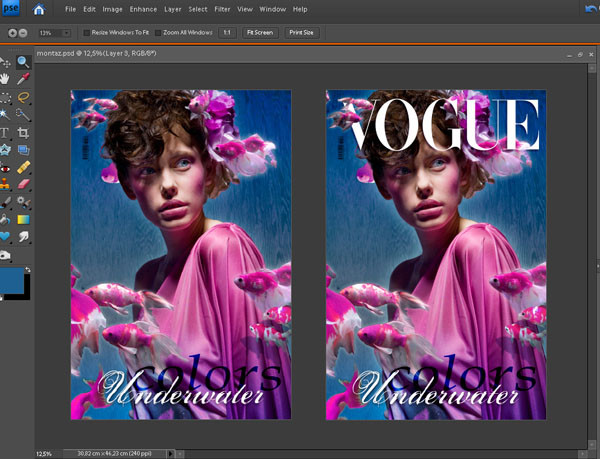The width and height of the screenshot is (600, 459).
Task: Open the Edit menu
Action: 90,9
